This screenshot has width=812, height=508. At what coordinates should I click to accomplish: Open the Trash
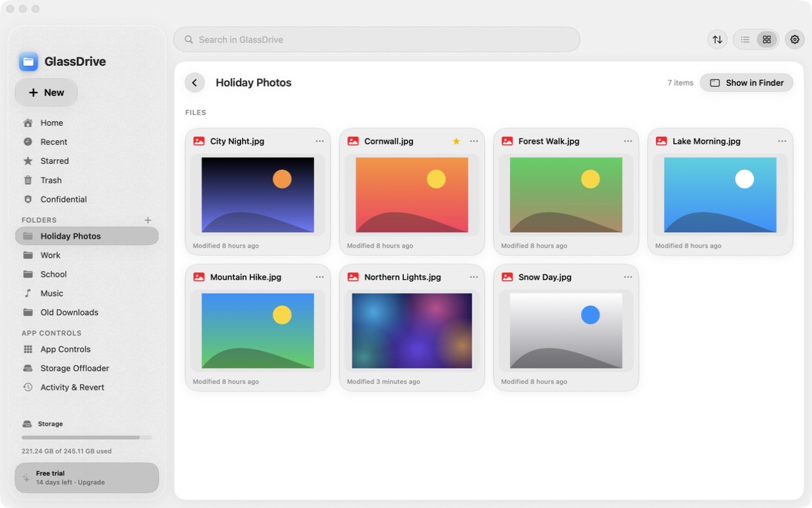point(87,180)
